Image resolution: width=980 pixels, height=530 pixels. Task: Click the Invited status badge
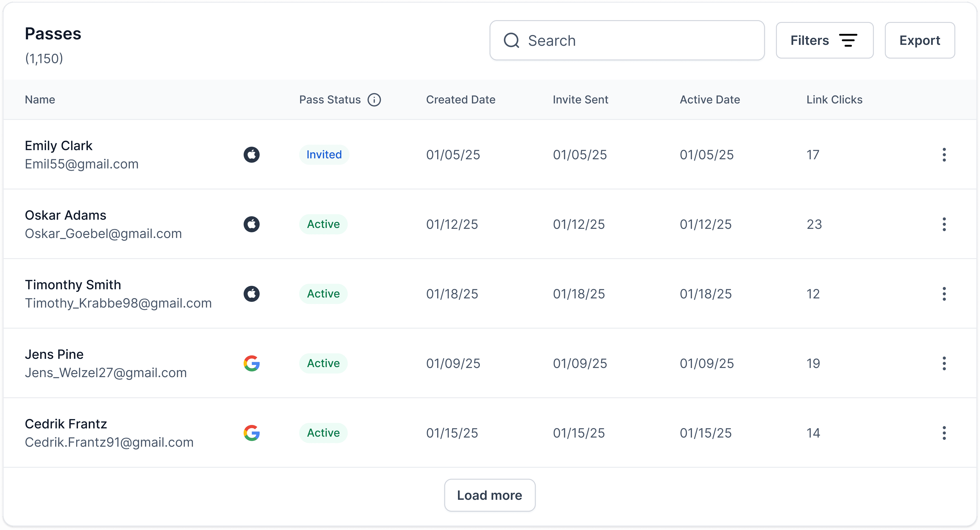tap(324, 154)
